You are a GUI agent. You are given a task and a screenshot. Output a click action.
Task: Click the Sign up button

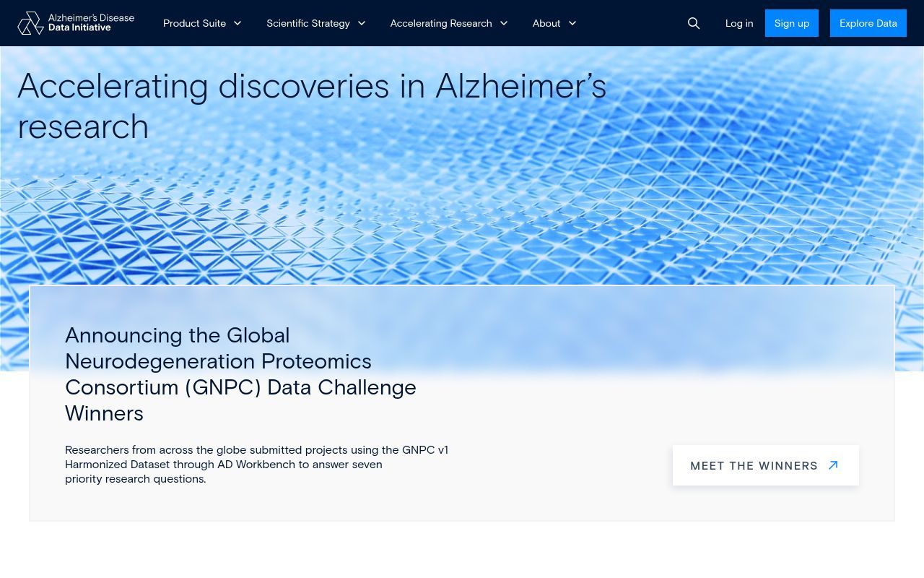[792, 23]
